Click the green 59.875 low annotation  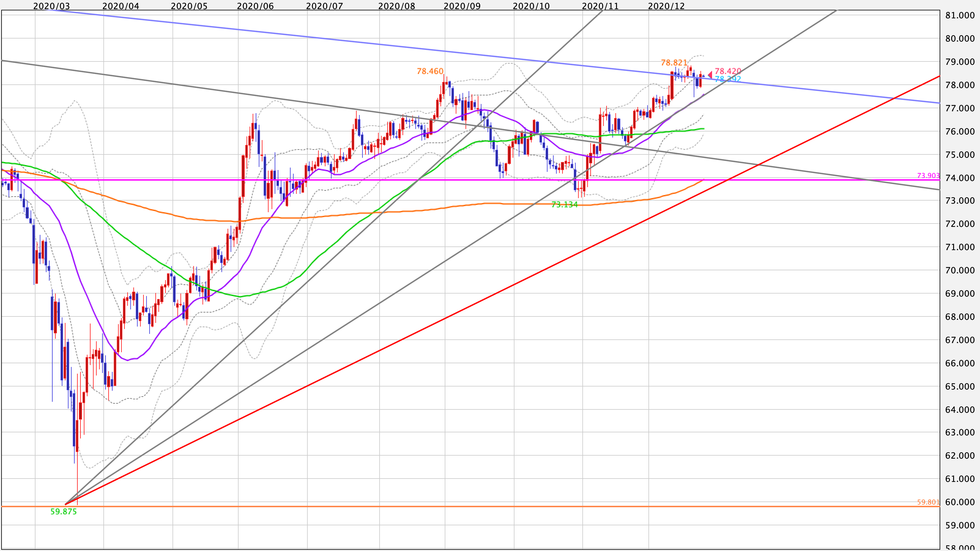[x=64, y=512]
